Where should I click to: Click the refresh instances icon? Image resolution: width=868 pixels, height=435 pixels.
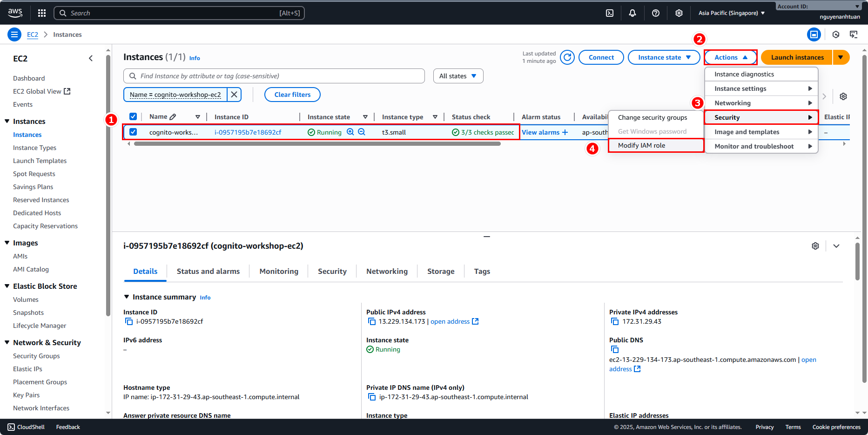[567, 57]
